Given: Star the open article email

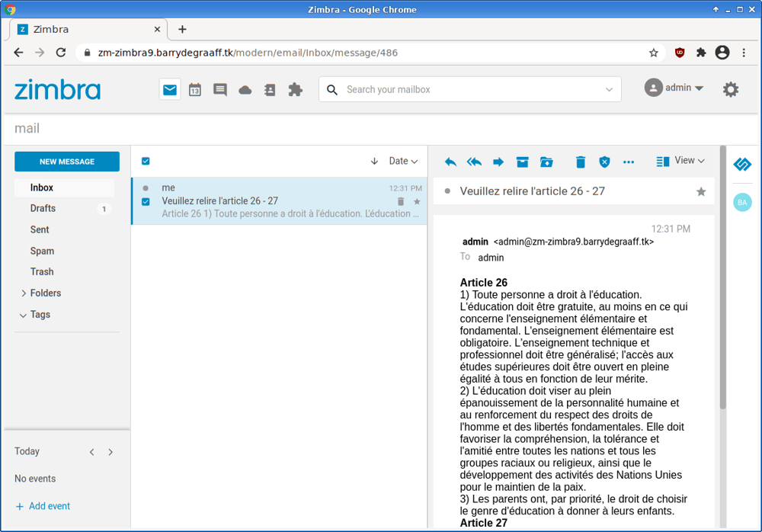Looking at the screenshot, I should 700,191.
